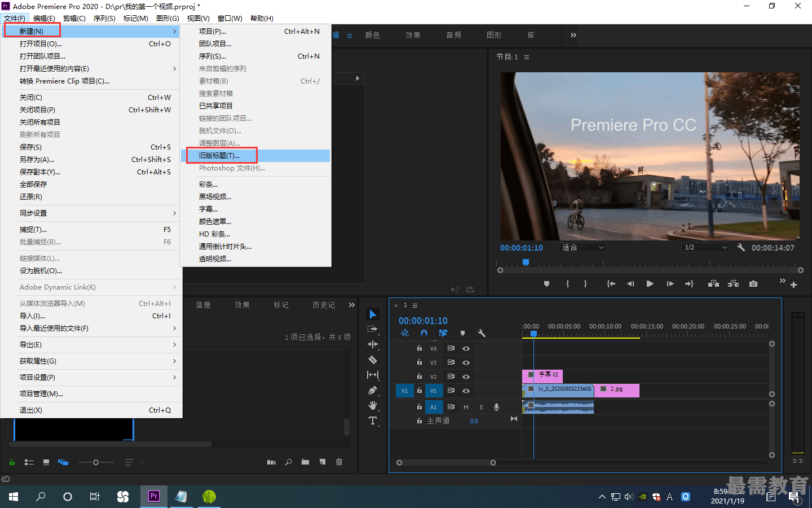Image resolution: width=812 pixels, height=508 pixels.
Task: Click the Extract button
Action: [x=733, y=284]
